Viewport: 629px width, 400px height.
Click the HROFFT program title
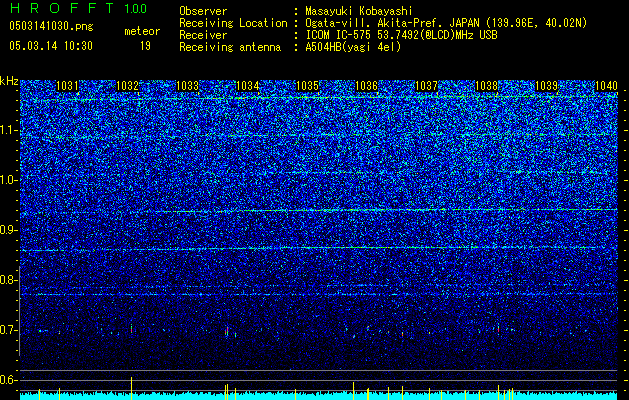tap(63, 8)
